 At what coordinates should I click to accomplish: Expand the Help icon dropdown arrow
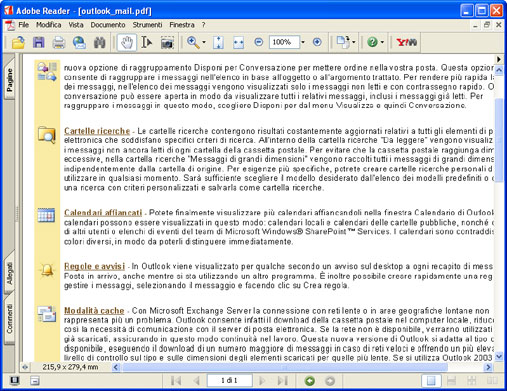coord(382,42)
